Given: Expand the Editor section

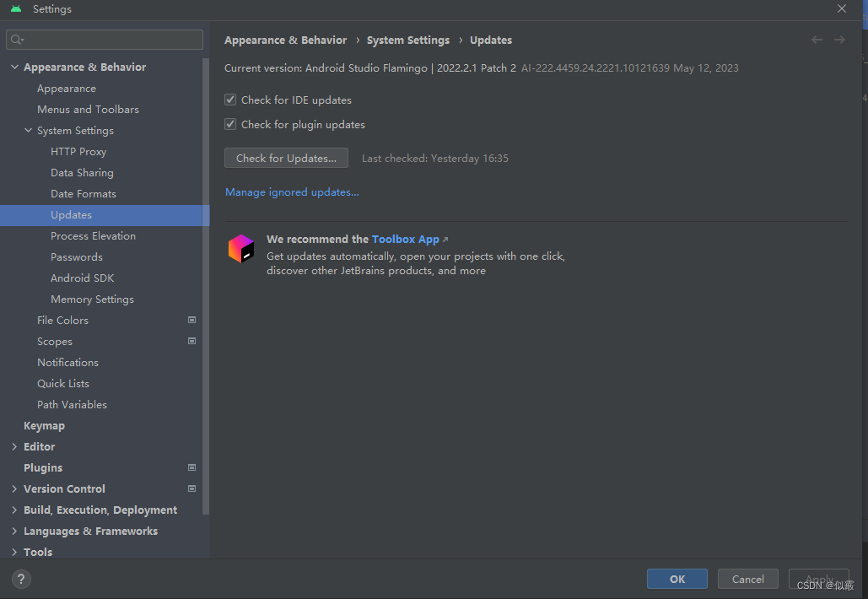Looking at the screenshot, I should 14,447.
